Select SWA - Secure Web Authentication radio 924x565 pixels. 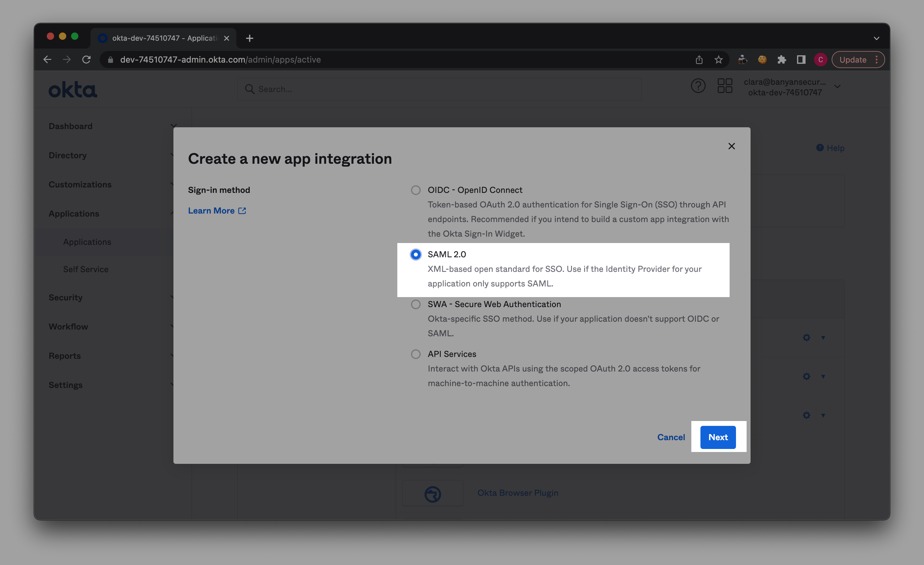pyautogui.click(x=416, y=304)
